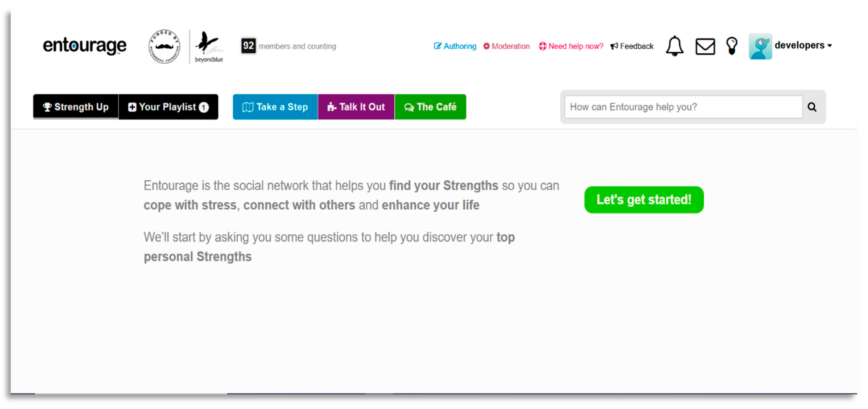Click the search magnifier icon
This screenshot has width=868, height=409.
(812, 107)
